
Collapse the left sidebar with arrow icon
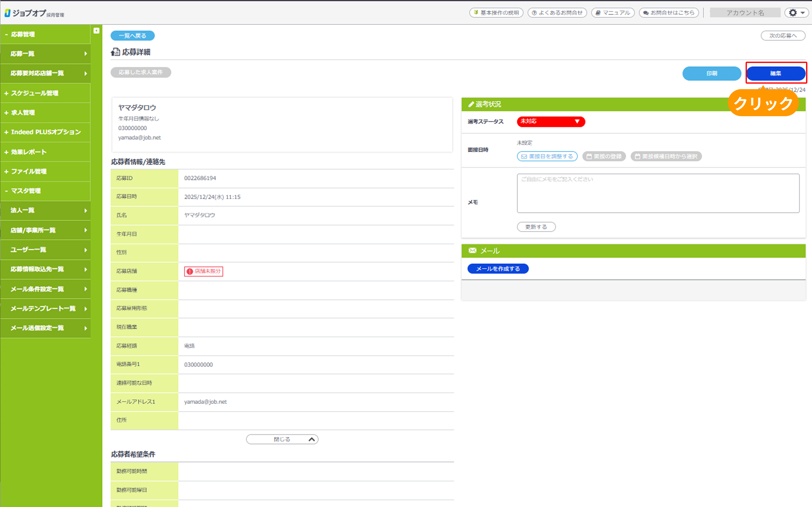96,31
